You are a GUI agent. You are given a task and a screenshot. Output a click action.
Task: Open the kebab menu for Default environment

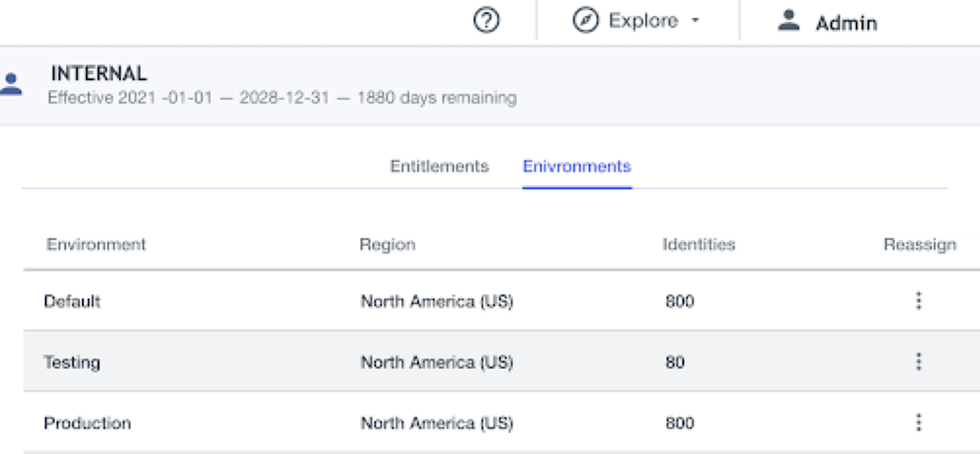(917, 301)
